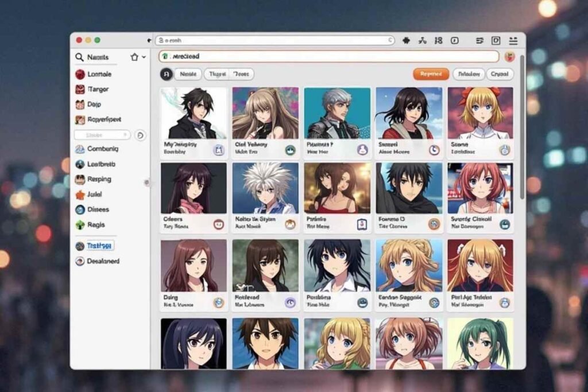
Task: Click the red badge on the Cdeers card
Action: coord(219,224)
